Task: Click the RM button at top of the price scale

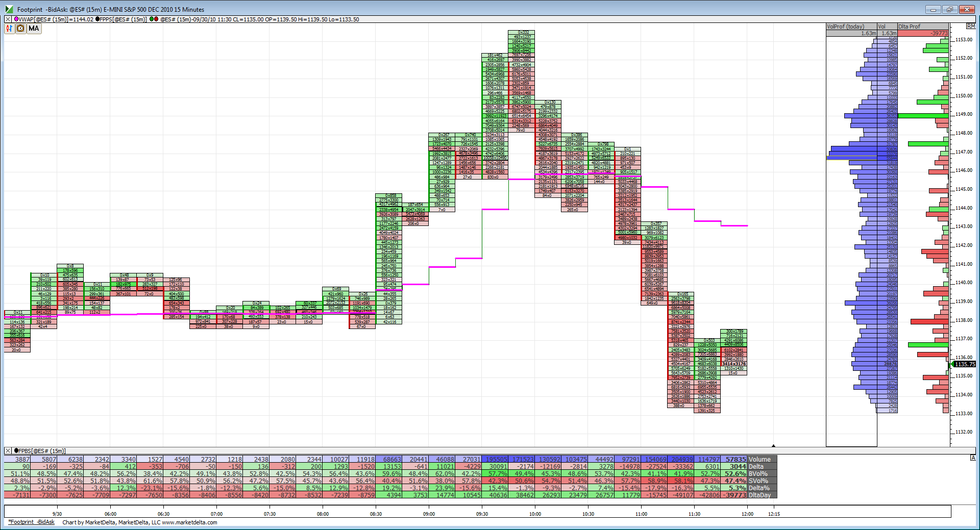Action: tap(971, 26)
